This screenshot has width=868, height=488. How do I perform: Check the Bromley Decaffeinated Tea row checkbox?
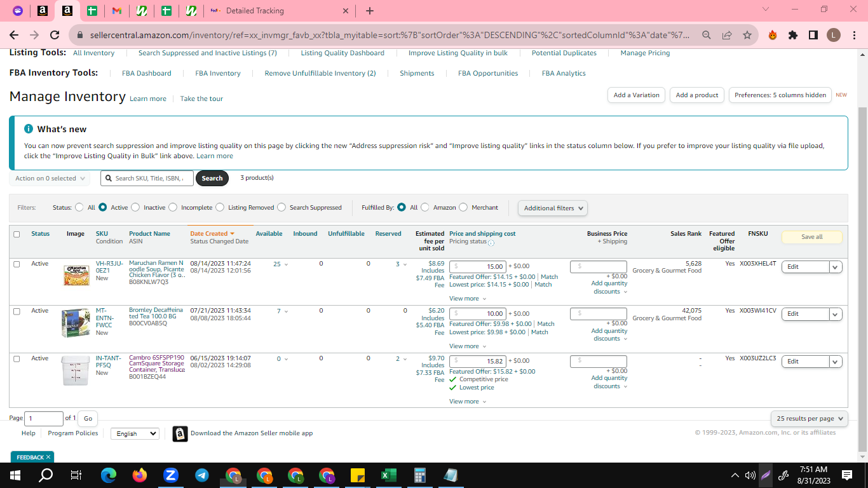pos(17,311)
